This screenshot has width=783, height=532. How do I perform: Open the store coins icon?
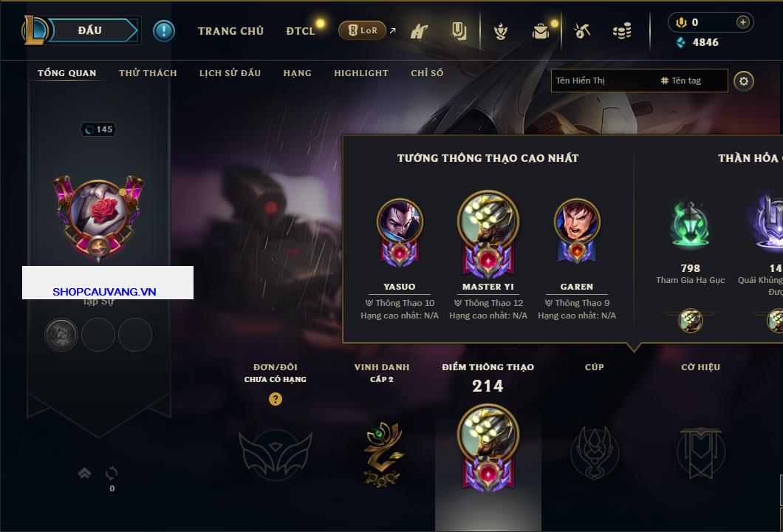click(x=622, y=31)
